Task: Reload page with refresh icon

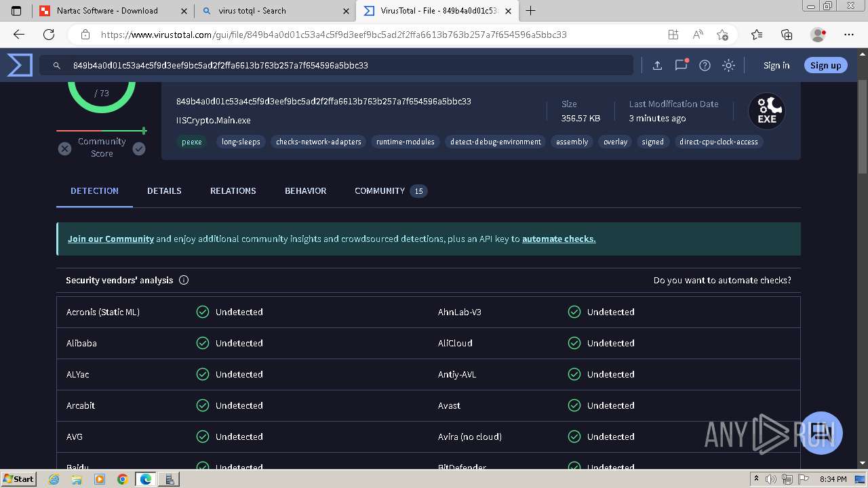Action: click(49, 35)
